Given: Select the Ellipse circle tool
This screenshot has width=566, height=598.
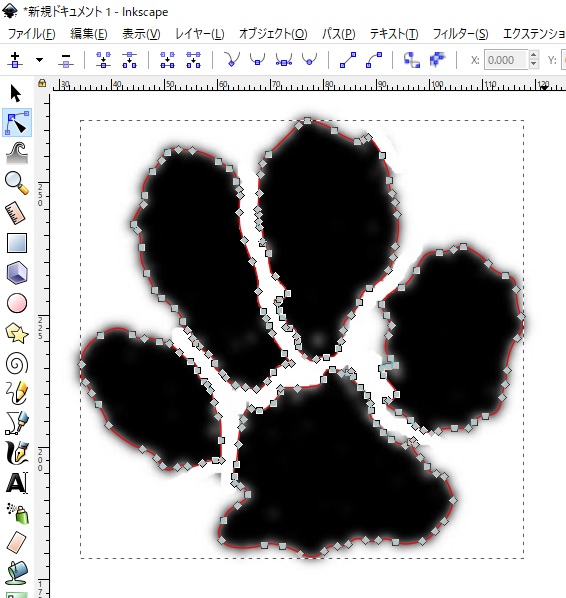Looking at the screenshot, I should coord(17,303).
